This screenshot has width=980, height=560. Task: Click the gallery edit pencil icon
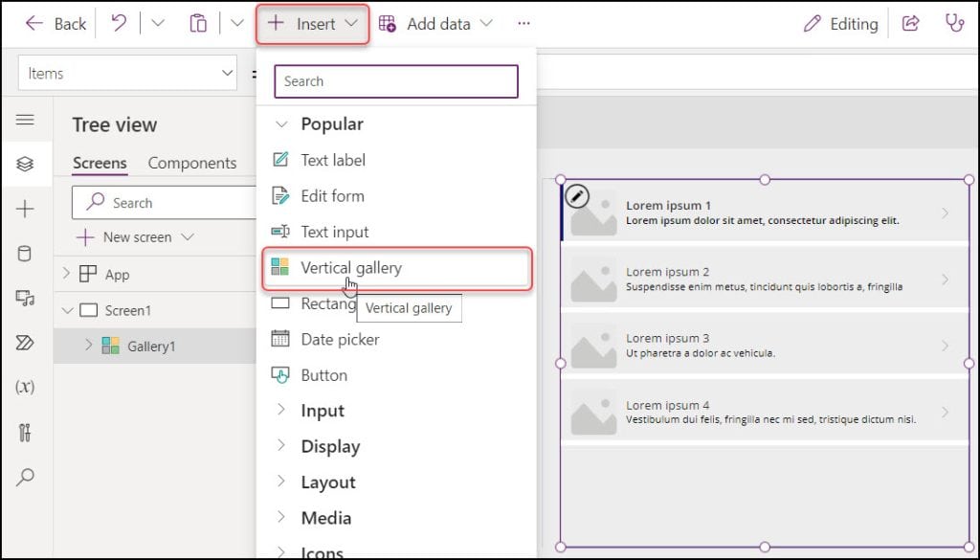577,196
